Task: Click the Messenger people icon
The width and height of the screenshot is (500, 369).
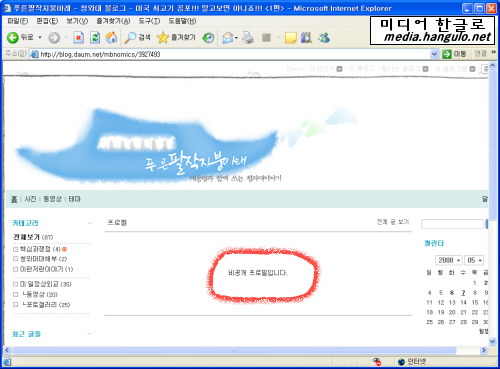Action: (x=324, y=38)
